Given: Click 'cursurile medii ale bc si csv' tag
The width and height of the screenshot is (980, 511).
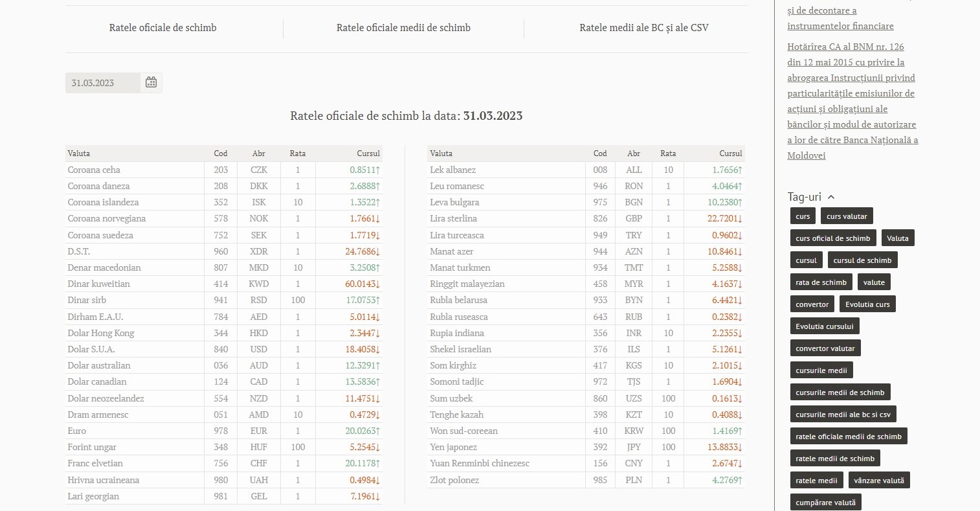Looking at the screenshot, I should [x=843, y=414].
